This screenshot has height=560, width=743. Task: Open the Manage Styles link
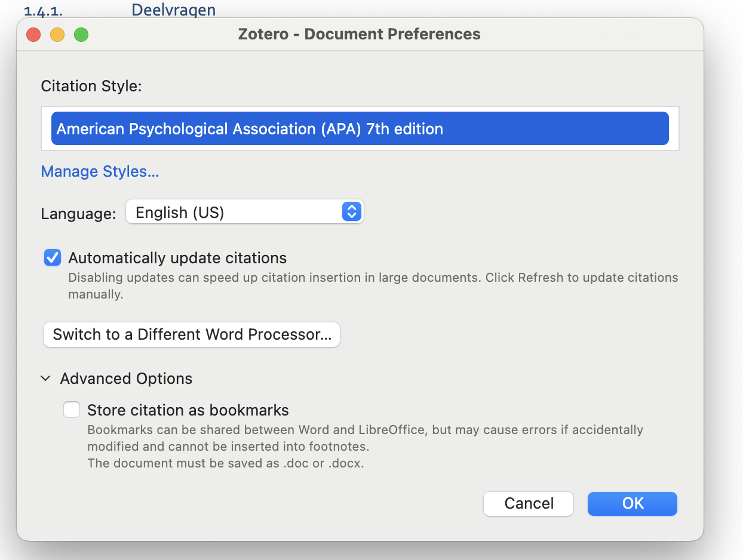tap(100, 171)
